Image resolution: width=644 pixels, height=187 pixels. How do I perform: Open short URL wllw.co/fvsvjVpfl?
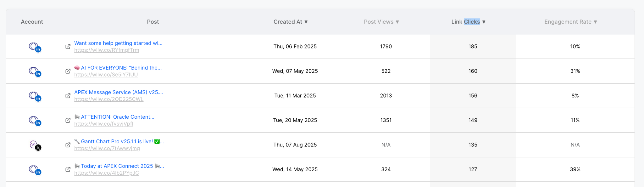point(104,124)
